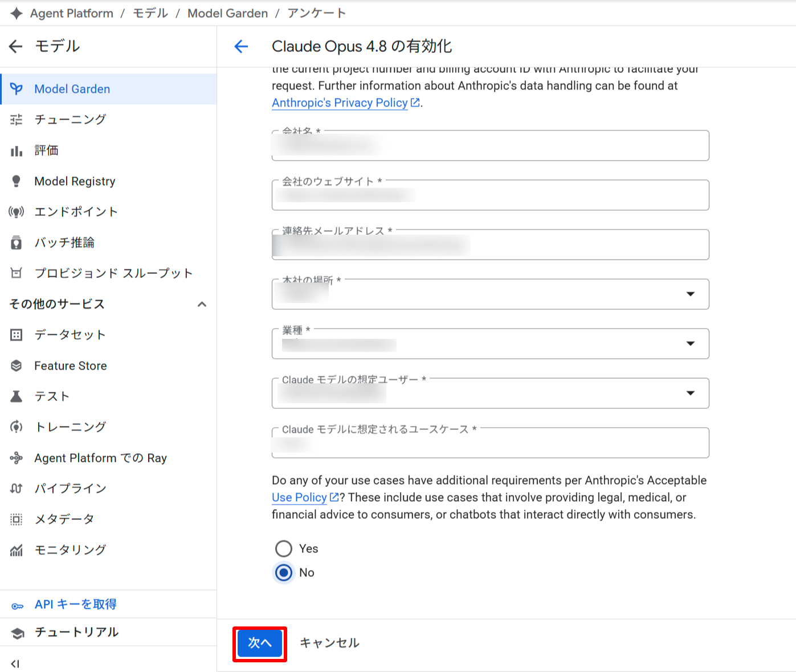The image size is (796, 672).
Task: Click the キャンセル button
Action: [329, 643]
